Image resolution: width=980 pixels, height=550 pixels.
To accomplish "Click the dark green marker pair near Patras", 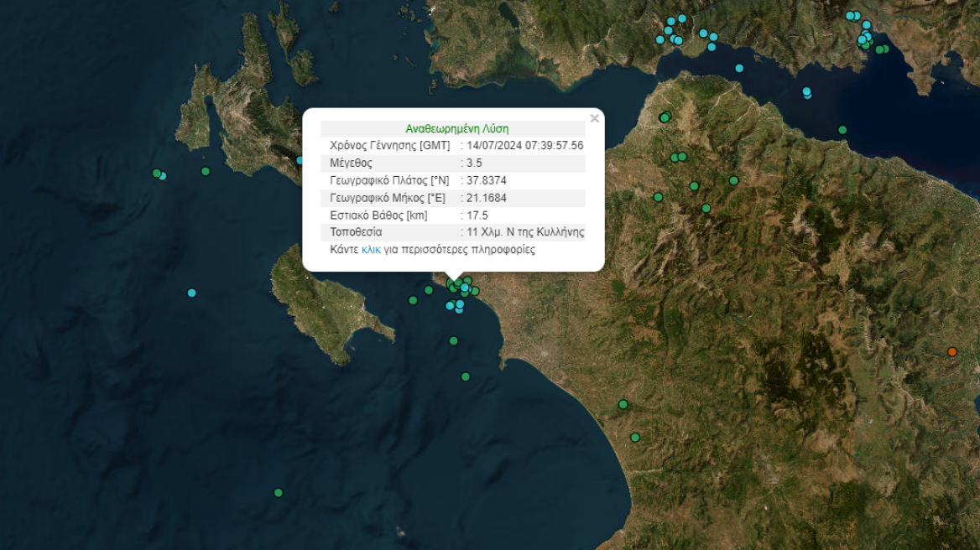I will pos(665,118).
